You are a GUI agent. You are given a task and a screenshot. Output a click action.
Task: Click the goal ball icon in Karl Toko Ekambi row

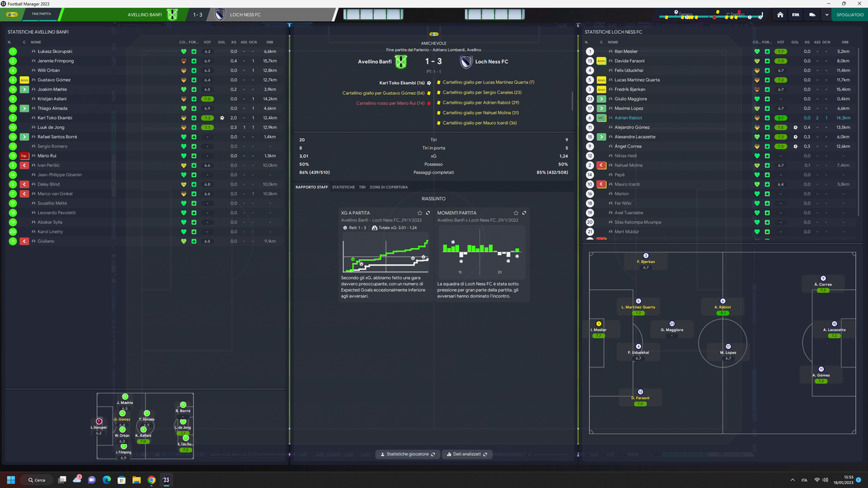tap(222, 118)
